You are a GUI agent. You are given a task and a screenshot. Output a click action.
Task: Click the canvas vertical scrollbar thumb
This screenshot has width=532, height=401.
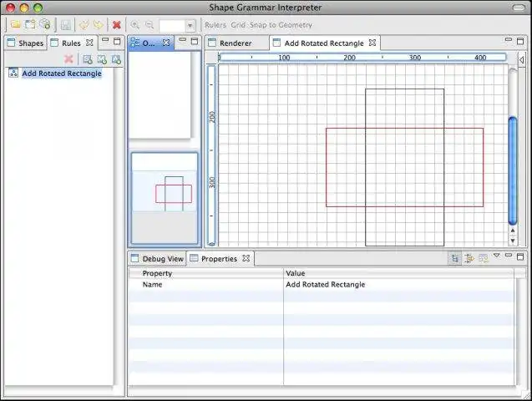click(513, 170)
